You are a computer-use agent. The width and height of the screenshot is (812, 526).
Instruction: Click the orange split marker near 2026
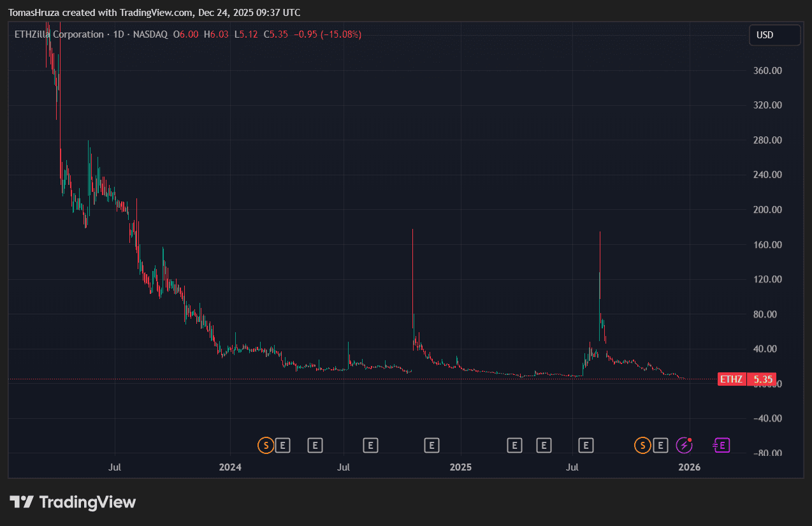click(x=642, y=445)
